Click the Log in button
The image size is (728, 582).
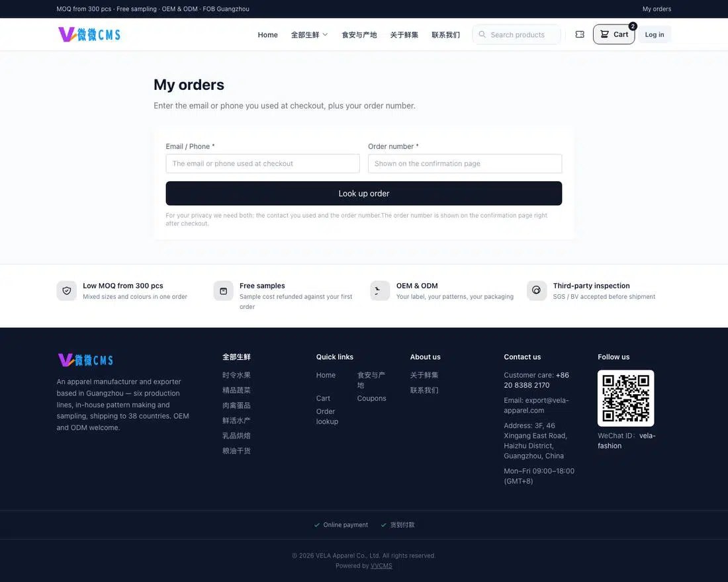654,34
